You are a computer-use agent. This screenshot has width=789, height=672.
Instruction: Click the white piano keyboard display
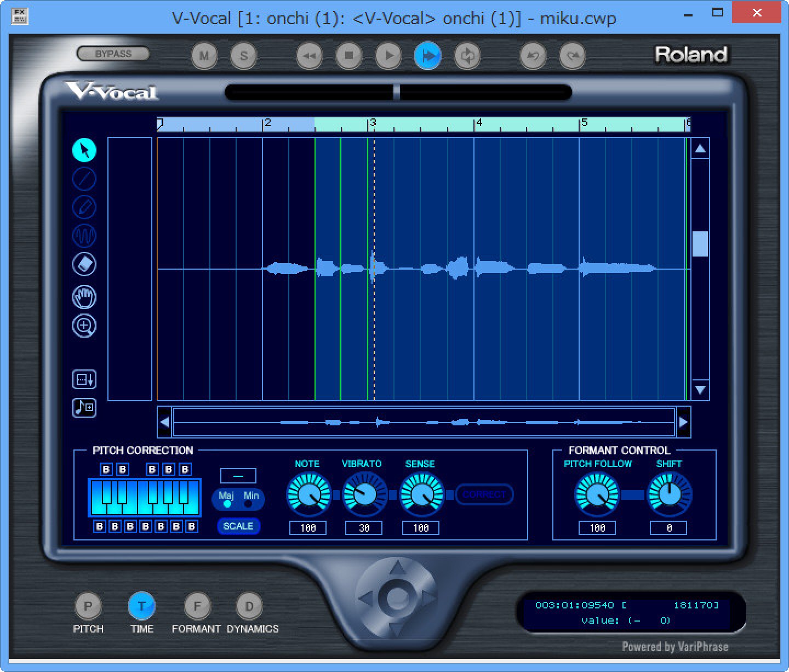tap(145, 498)
